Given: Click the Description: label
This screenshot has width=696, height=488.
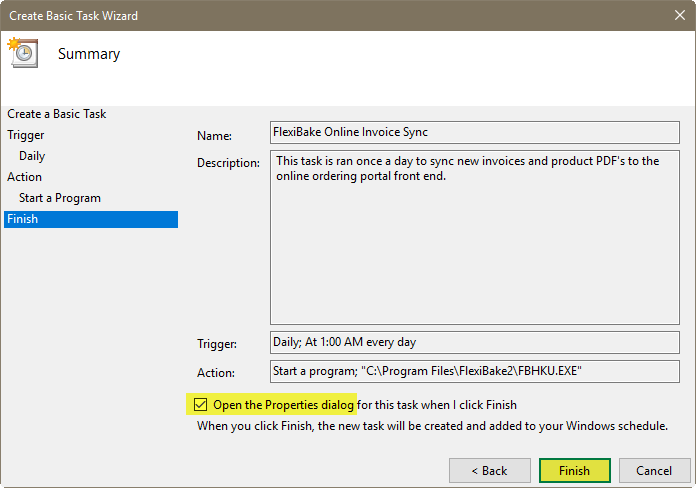Looking at the screenshot, I should pyautogui.click(x=228, y=163).
